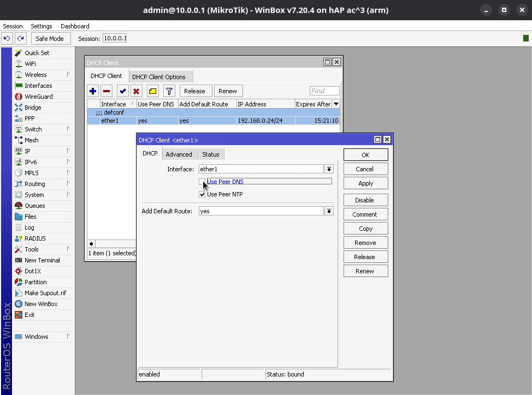Click the Apply button
This screenshot has width=532, height=395.
365,184
